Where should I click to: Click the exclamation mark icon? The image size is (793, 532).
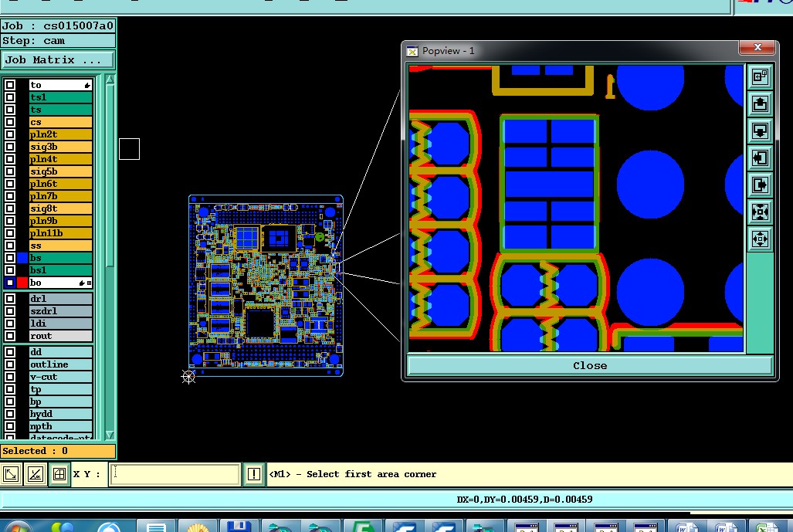tap(254, 474)
